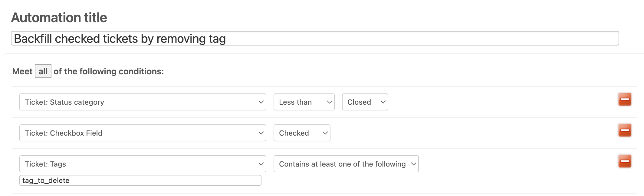Click the tag_to_delete tags input field

(x=140, y=181)
